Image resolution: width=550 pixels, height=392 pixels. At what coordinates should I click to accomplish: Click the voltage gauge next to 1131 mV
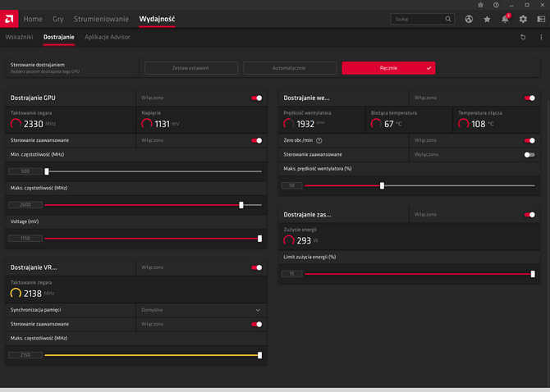coord(147,124)
